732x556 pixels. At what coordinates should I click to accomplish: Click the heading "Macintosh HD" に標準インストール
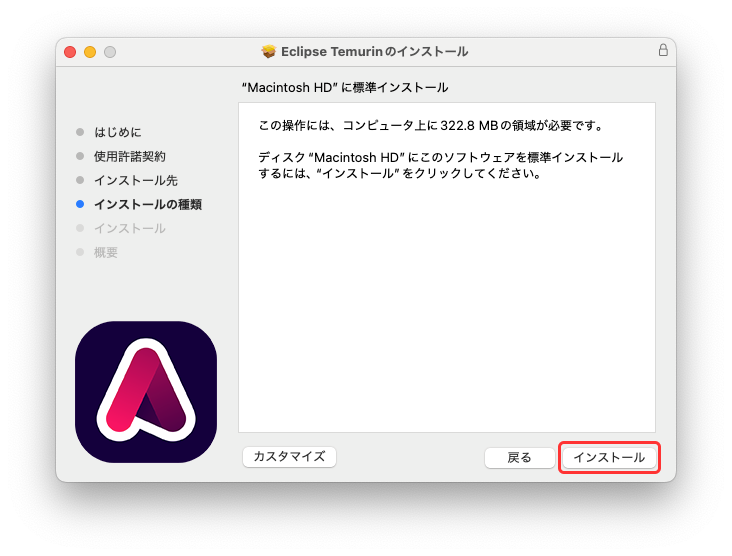pyautogui.click(x=345, y=87)
